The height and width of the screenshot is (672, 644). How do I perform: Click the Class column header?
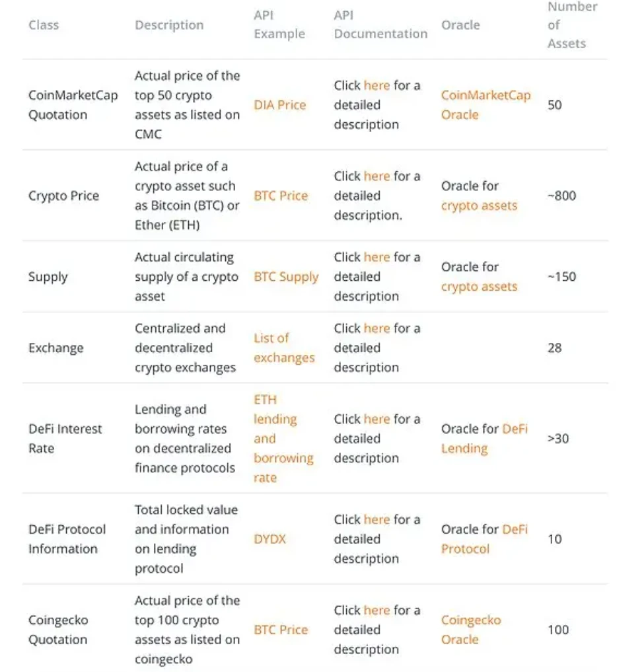coord(44,25)
